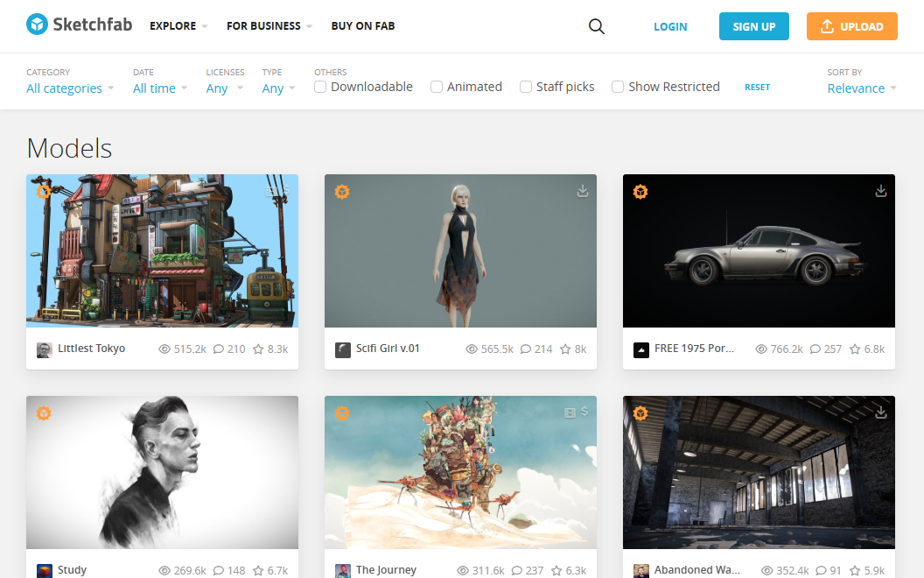Click staff pick badge on Littlest Tokyo

pyautogui.click(x=43, y=192)
